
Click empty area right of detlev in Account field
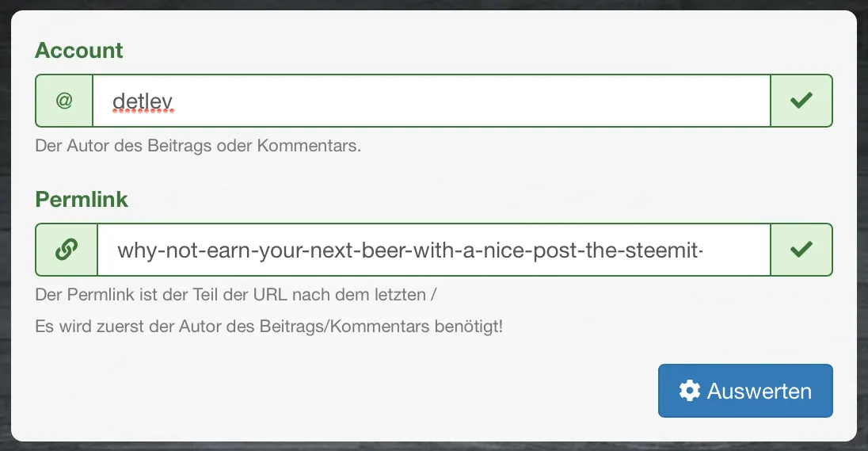(x=470, y=101)
